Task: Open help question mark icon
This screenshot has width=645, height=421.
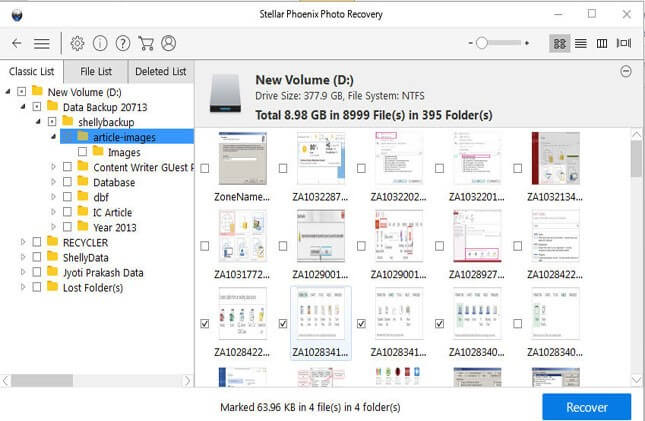Action: pos(123,43)
